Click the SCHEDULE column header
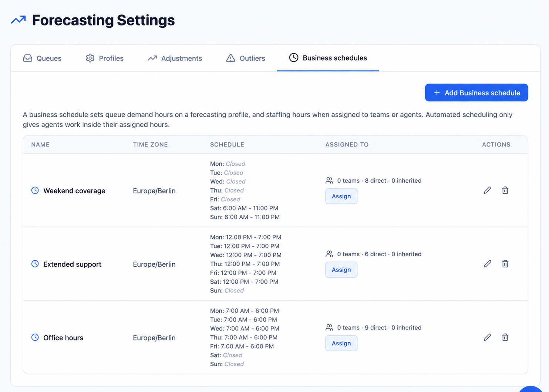 tap(227, 145)
